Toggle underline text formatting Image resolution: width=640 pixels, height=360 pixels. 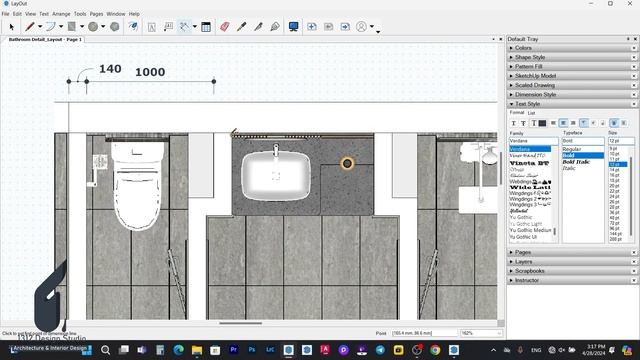(x=513, y=123)
